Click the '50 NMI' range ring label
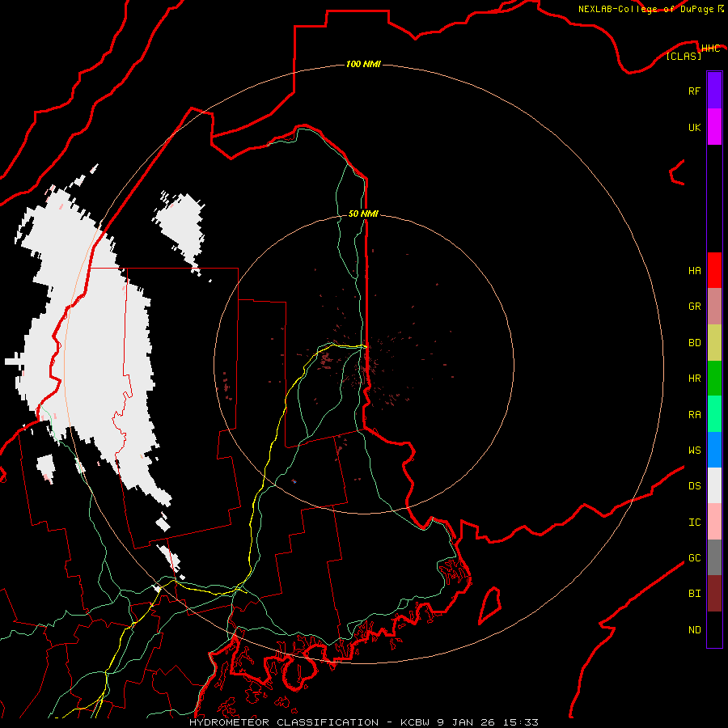The width and height of the screenshot is (728, 728). click(x=363, y=214)
